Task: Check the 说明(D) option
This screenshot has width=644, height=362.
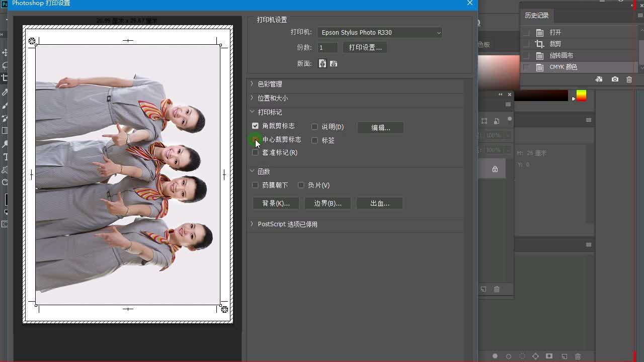Action: pos(314,127)
